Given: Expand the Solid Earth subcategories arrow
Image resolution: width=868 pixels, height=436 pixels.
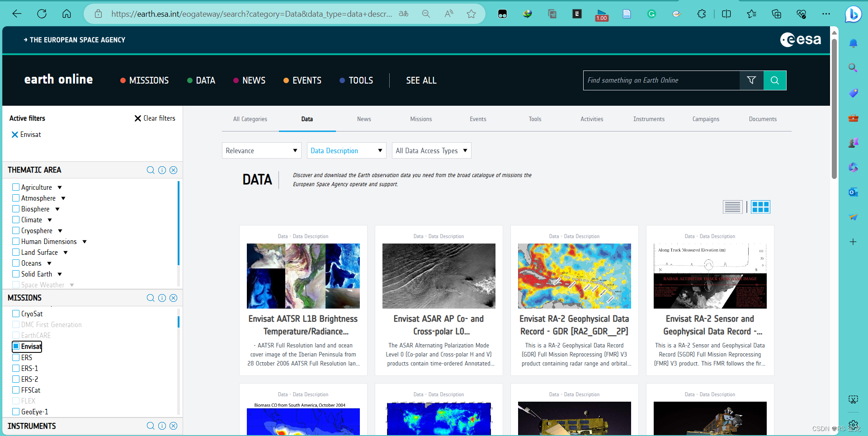Looking at the screenshot, I should coord(60,274).
